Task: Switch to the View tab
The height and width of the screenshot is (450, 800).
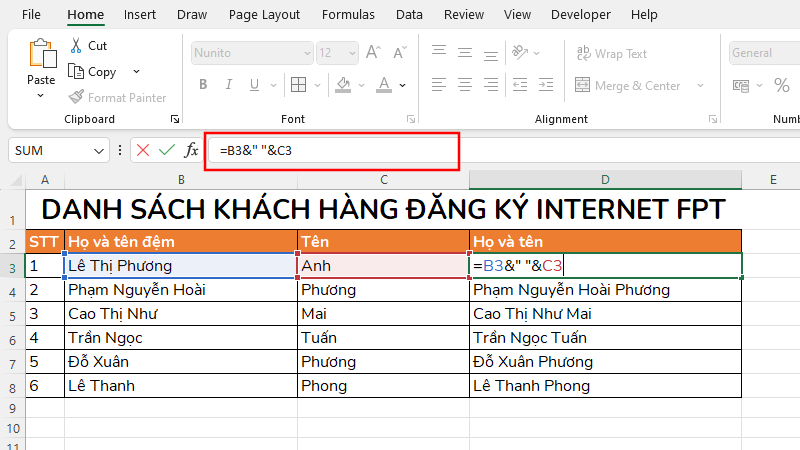Action: tap(517, 15)
